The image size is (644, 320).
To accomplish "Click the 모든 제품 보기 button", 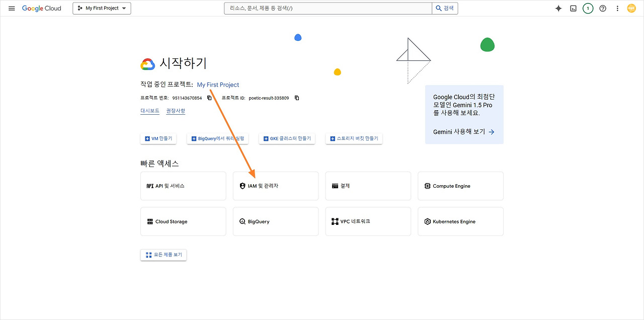I will [x=164, y=255].
